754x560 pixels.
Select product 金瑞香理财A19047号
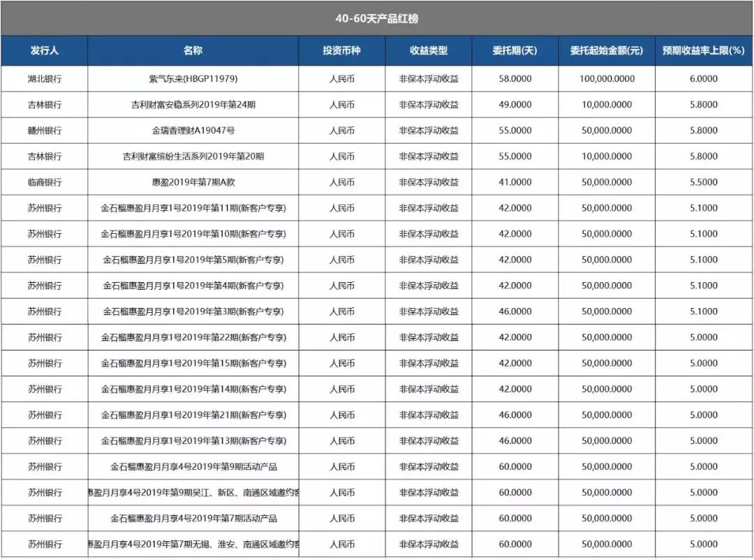[193, 131]
